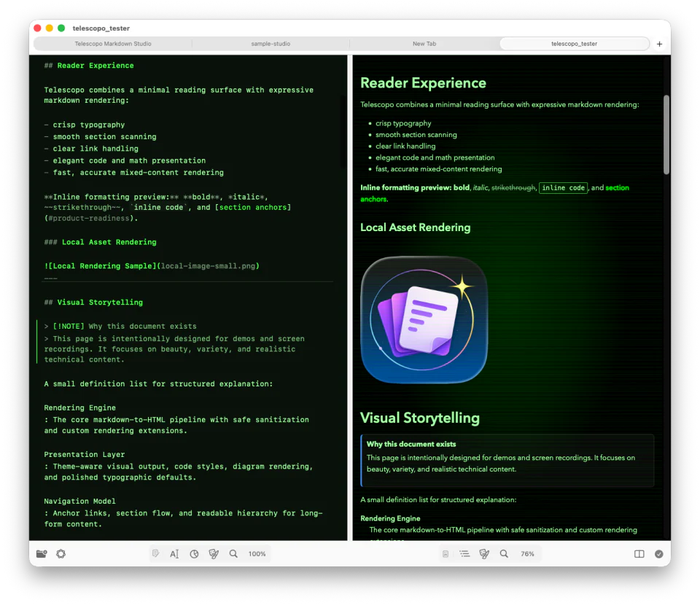Click the editor note-pencil icon
Image resolution: width=700 pixels, height=605 pixels.
[x=155, y=554]
